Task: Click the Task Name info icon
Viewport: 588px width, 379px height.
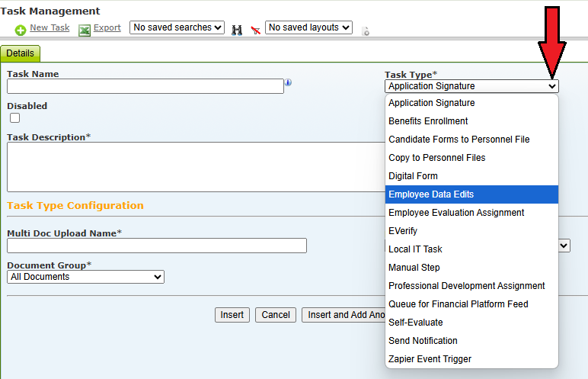Action: 288,82
